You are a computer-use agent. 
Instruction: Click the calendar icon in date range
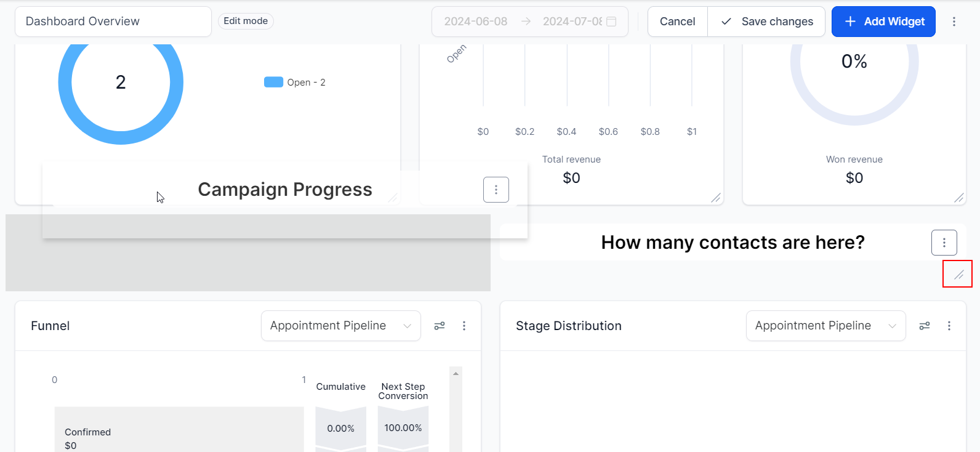pos(611,22)
